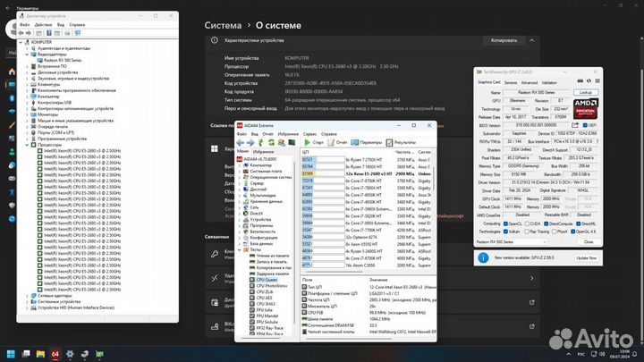Select CPU PhotoWorxx test in AIDA64
644x362 pixels.
click(272, 286)
